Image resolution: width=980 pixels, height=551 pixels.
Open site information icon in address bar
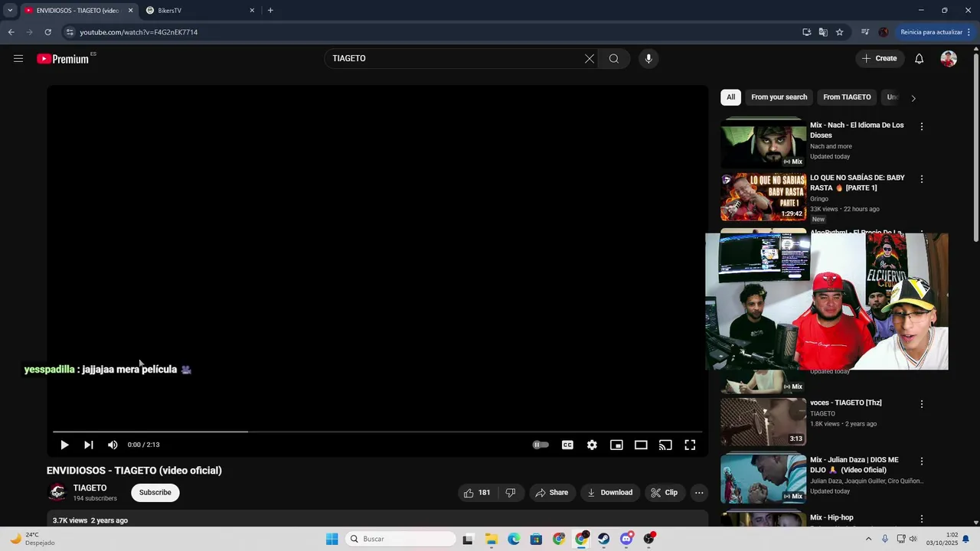[x=70, y=32]
